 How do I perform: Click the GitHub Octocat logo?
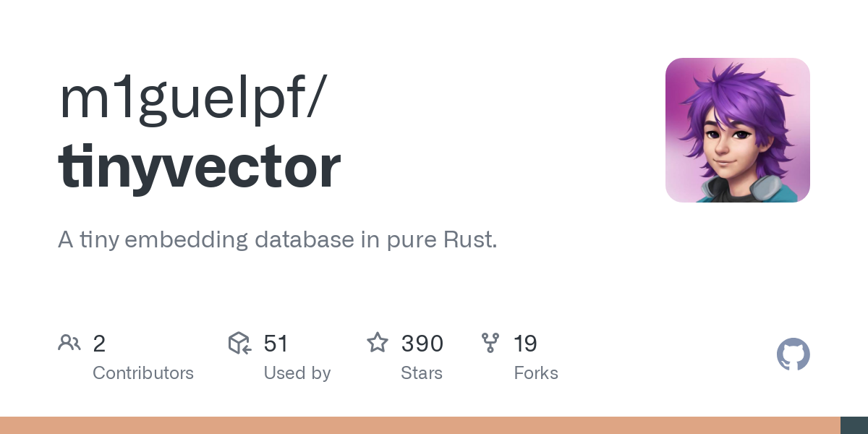(793, 354)
